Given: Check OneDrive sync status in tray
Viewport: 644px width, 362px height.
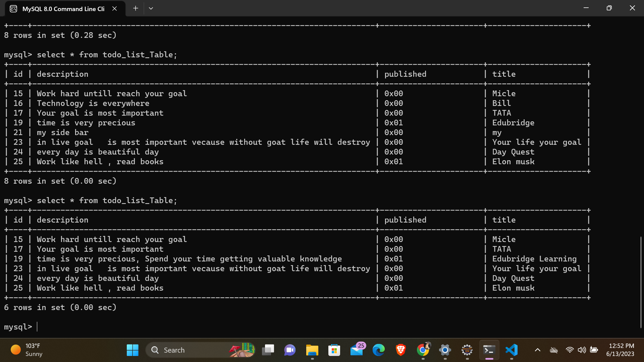Looking at the screenshot, I should tap(553, 350).
